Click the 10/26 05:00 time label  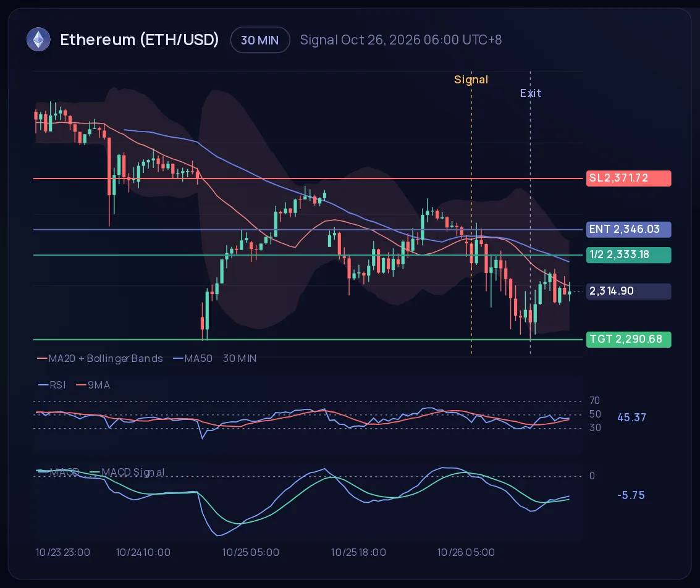[x=466, y=552]
